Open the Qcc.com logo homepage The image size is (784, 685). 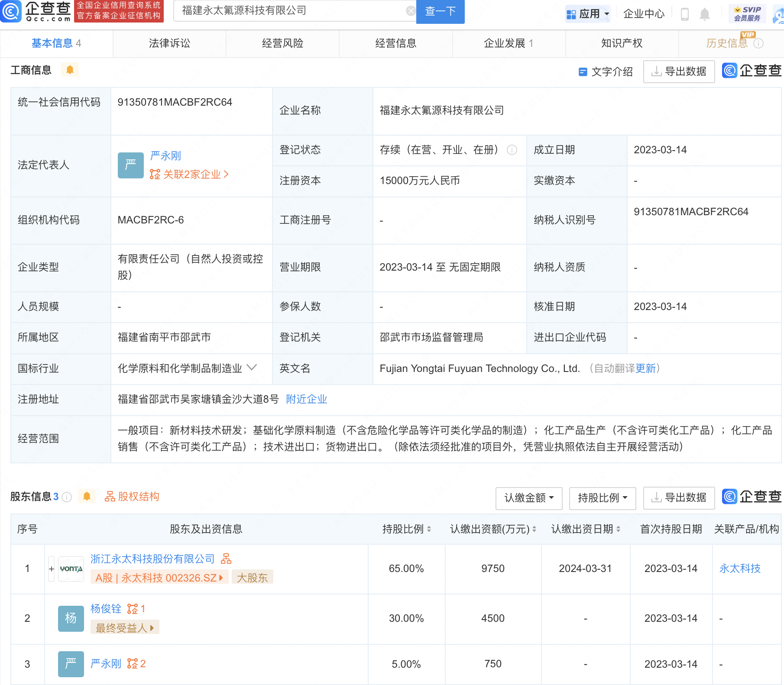pos(36,11)
